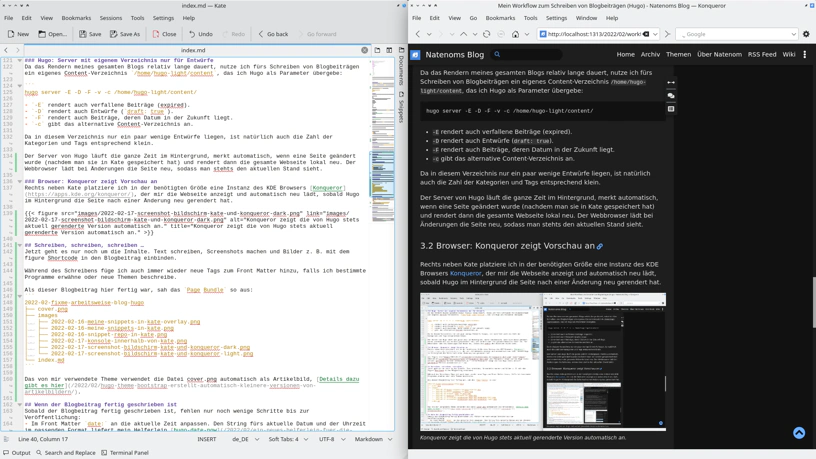Click Undo in Kate toolbar

(201, 34)
